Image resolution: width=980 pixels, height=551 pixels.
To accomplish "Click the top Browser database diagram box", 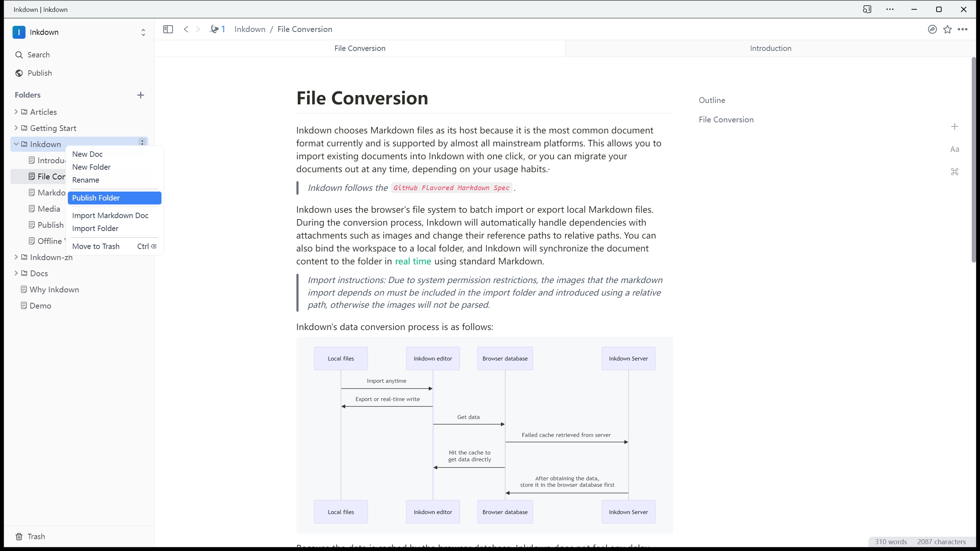I will click(x=505, y=359).
